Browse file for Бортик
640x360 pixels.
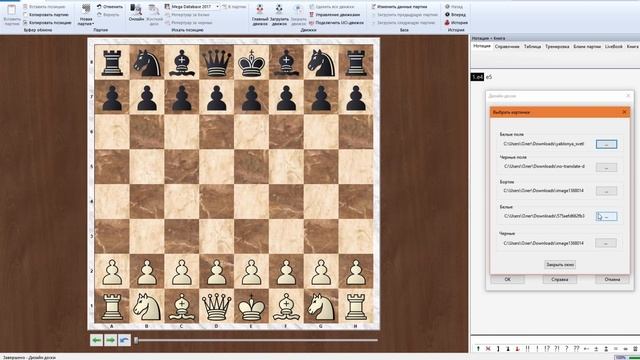tap(606, 191)
